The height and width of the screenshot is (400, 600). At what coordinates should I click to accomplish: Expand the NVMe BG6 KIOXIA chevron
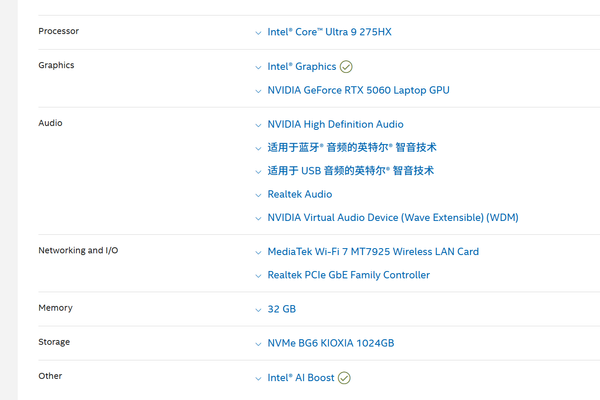(258, 344)
